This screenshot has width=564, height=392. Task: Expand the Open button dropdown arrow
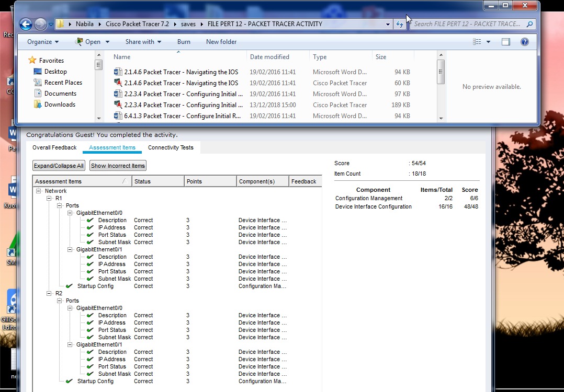point(107,42)
